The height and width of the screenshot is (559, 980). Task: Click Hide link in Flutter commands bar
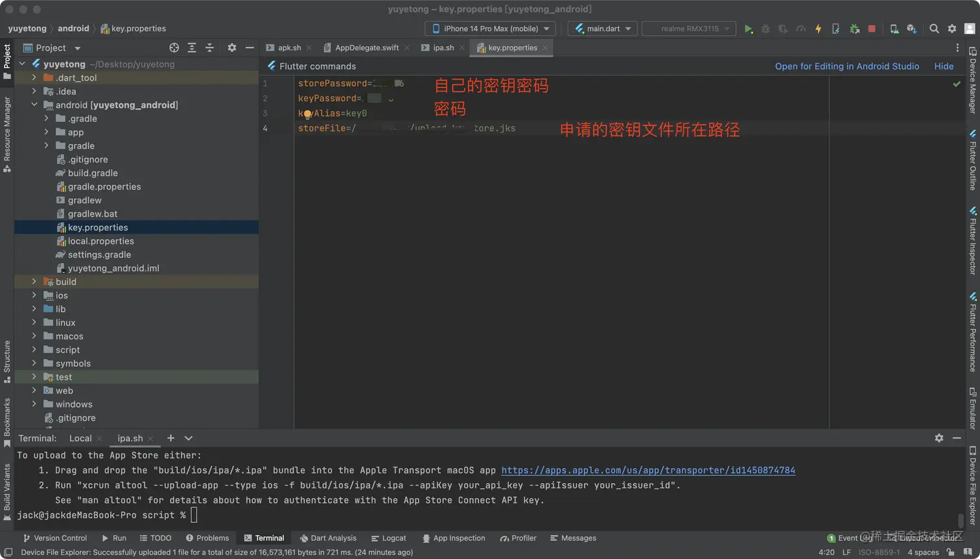coord(944,66)
